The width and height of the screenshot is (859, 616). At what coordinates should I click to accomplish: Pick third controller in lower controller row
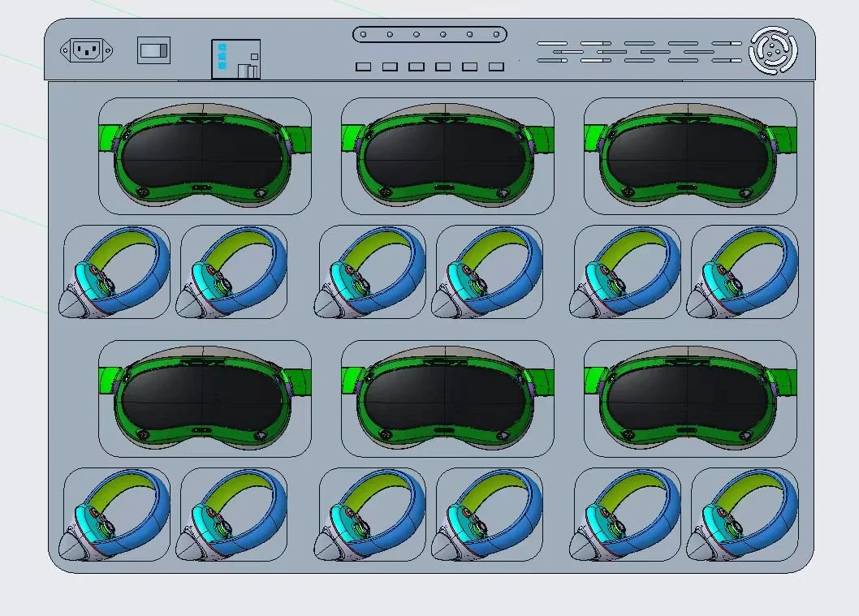[370, 515]
